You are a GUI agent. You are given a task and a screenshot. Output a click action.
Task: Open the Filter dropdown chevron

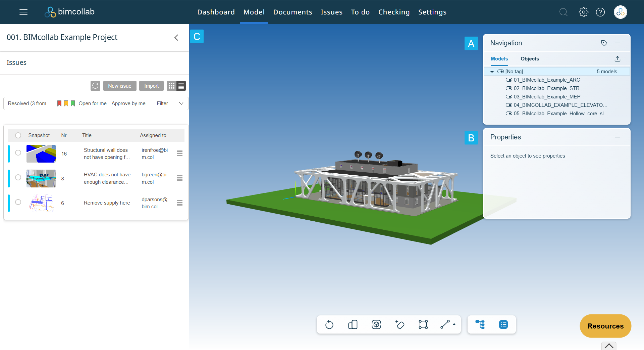pyautogui.click(x=181, y=103)
